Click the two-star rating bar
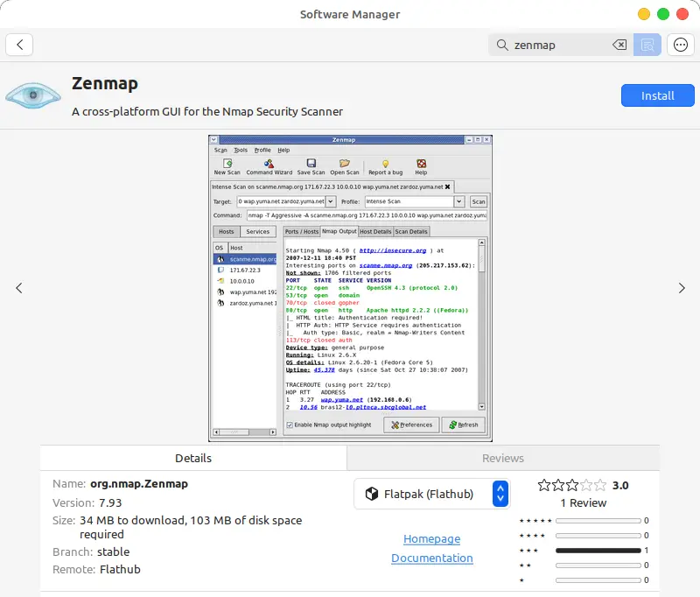The height and width of the screenshot is (597, 700). click(x=598, y=565)
